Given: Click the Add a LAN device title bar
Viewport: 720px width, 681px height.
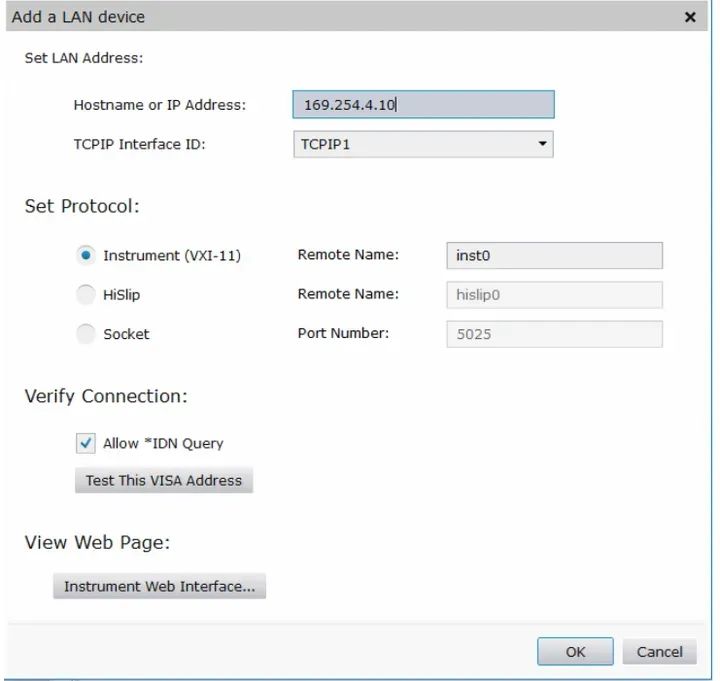Looking at the screenshot, I should pos(300,17).
